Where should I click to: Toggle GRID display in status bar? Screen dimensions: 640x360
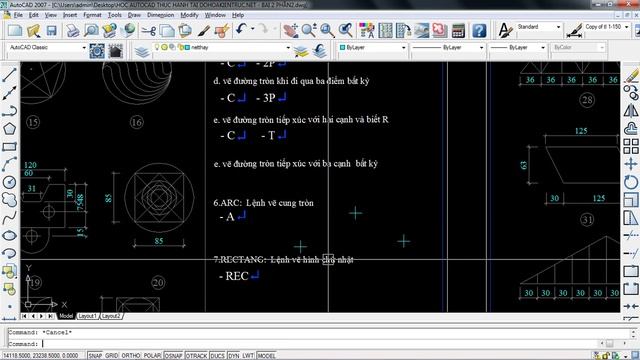[111, 356]
